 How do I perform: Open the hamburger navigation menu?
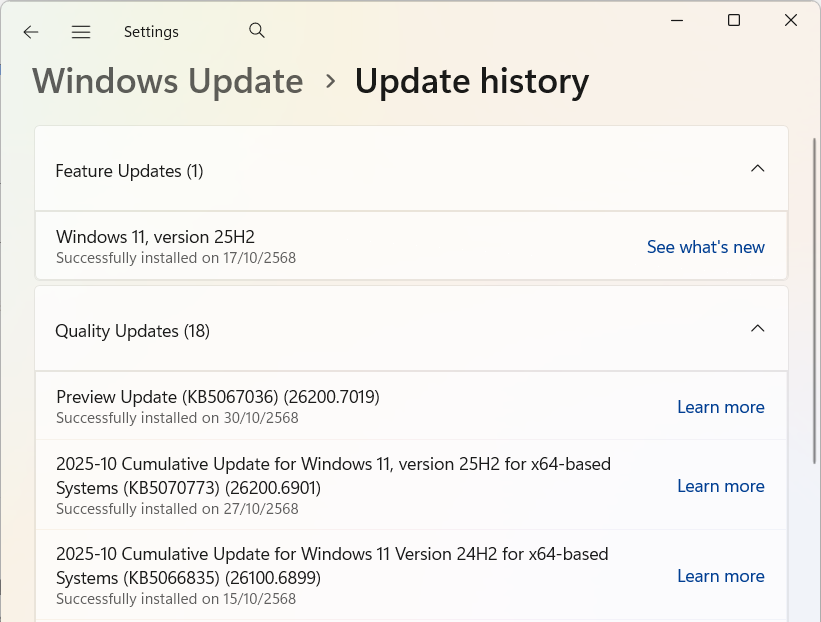81,32
